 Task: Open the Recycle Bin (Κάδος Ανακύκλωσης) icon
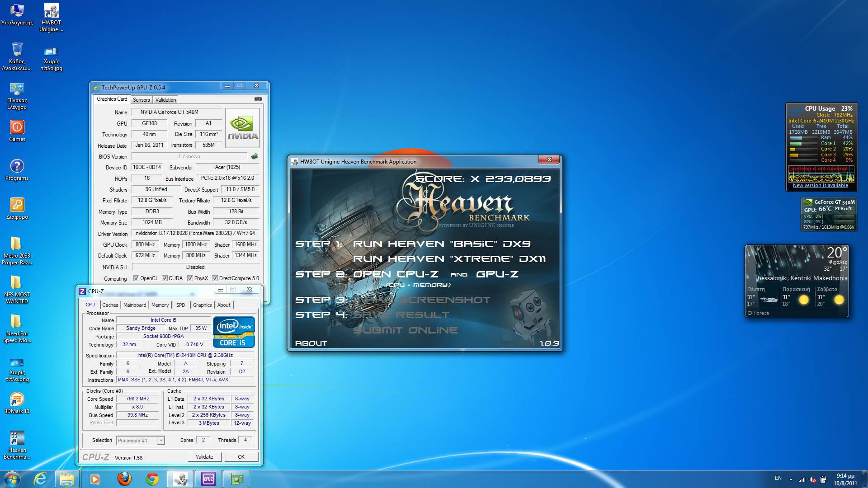pos(17,56)
